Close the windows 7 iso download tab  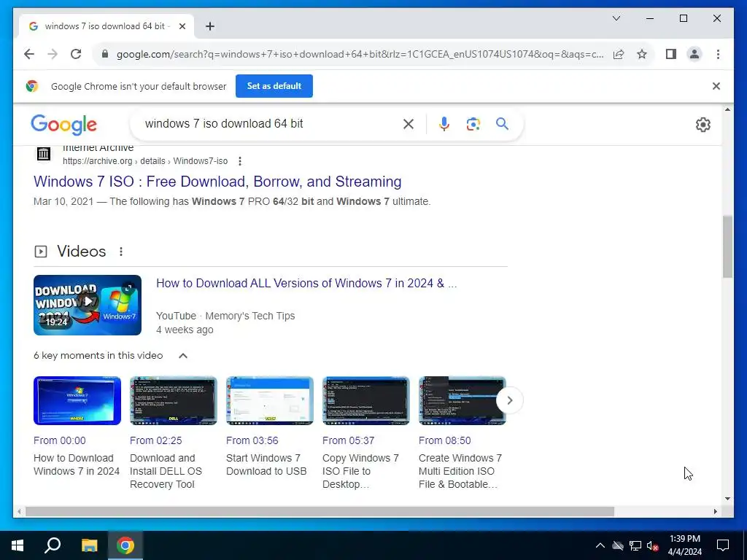[182, 26]
